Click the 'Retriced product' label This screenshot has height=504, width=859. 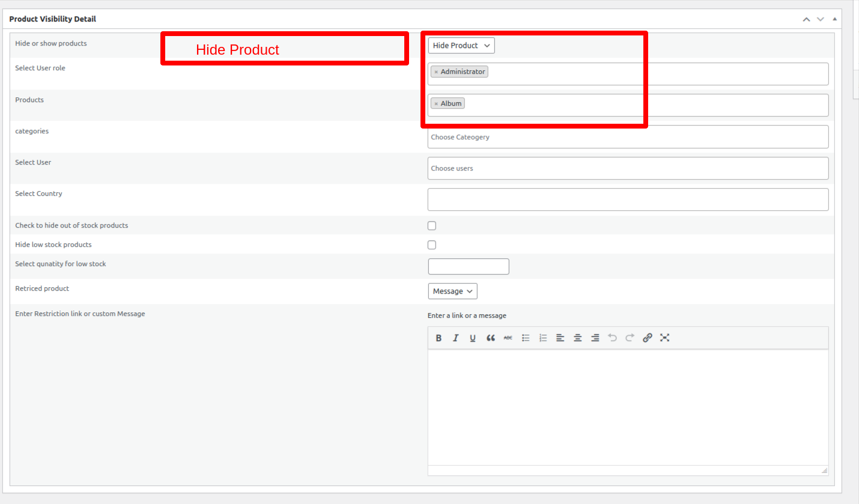click(x=42, y=289)
